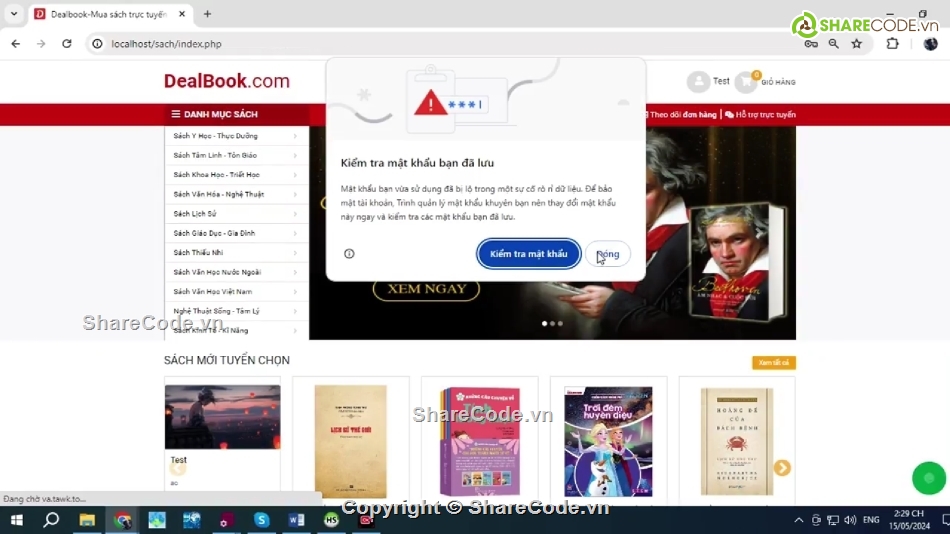This screenshot has height=534, width=950.
Task: Open Windows taskbar search
Action: pyautogui.click(x=51, y=520)
